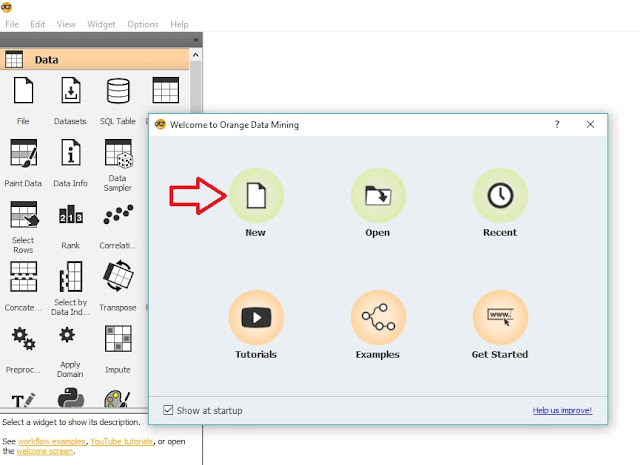Add the text-editing T widget
This screenshot has height=465, width=640.
[23, 400]
